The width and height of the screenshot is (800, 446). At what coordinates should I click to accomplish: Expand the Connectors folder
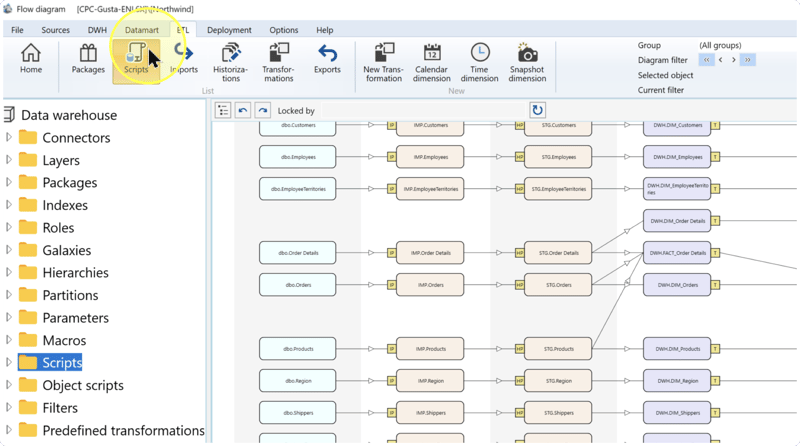point(9,137)
